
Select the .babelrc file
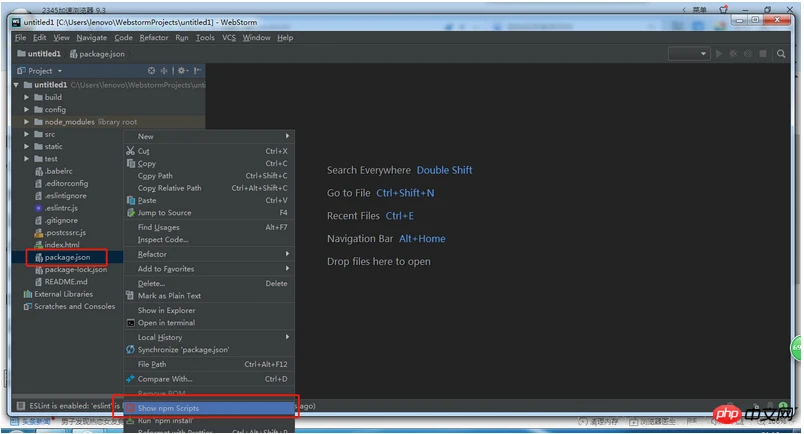pyautogui.click(x=54, y=171)
